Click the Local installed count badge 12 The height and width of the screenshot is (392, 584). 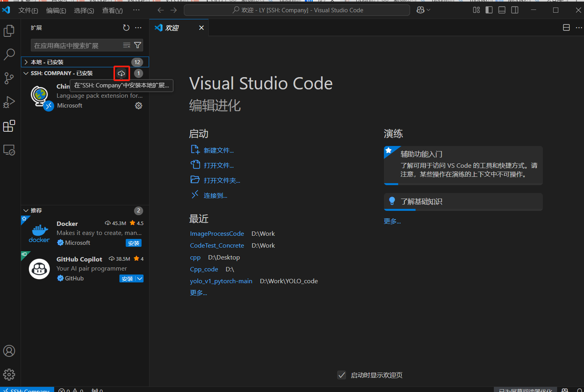[x=137, y=62]
